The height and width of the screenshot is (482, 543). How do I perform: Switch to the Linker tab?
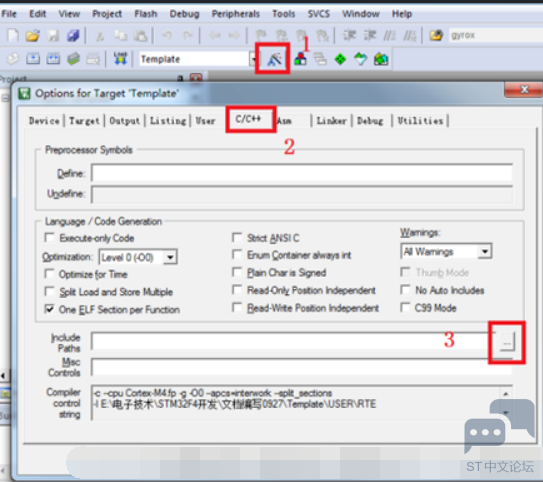tap(331, 121)
